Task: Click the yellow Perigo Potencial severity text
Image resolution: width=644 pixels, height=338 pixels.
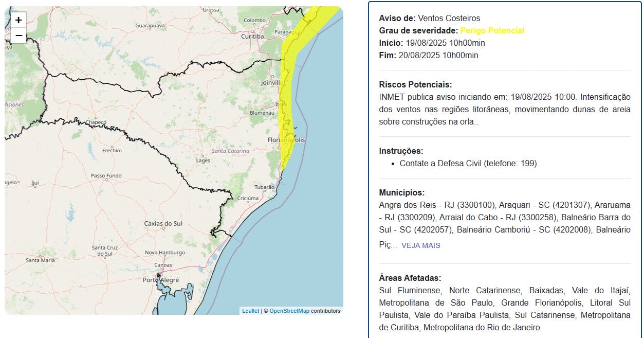Action: pyautogui.click(x=492, y=31)
